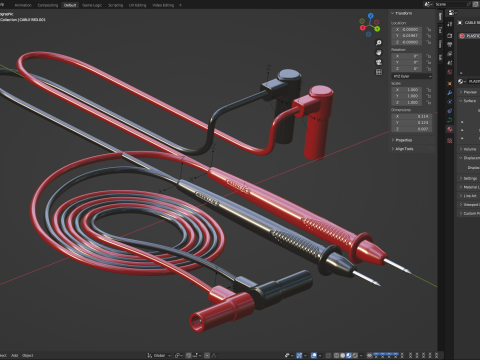Open the Render properties tab icon
Viewport: 480px width, 360px height.
[450, 35]
